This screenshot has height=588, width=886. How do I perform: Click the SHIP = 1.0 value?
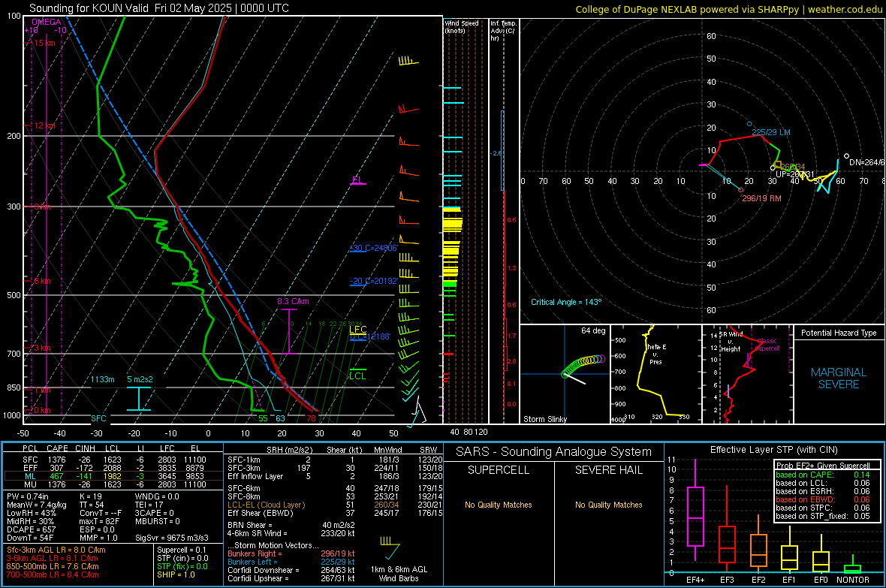pos(176,574)
